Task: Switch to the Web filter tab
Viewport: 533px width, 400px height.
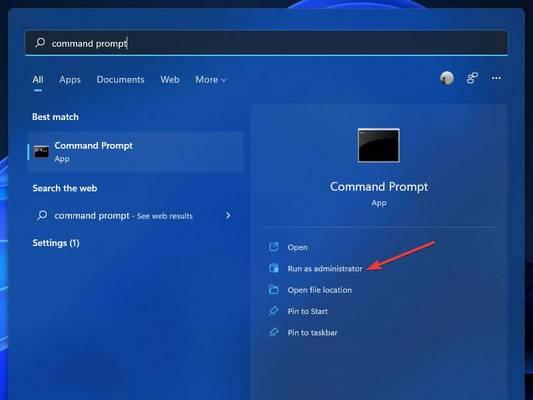Action: pos(170,80)
